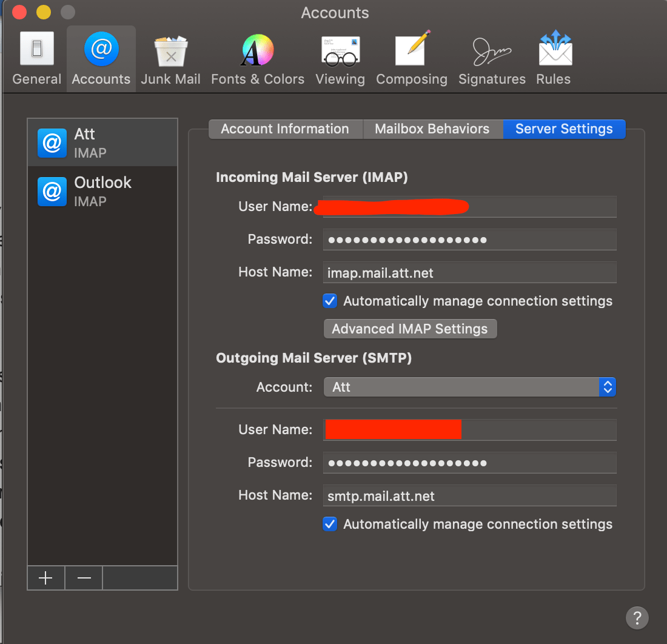This screenshot has width=667, height=644.
Task: Open the Rules preferences pane
Action: pyautogui.click(x=554, y=59)
